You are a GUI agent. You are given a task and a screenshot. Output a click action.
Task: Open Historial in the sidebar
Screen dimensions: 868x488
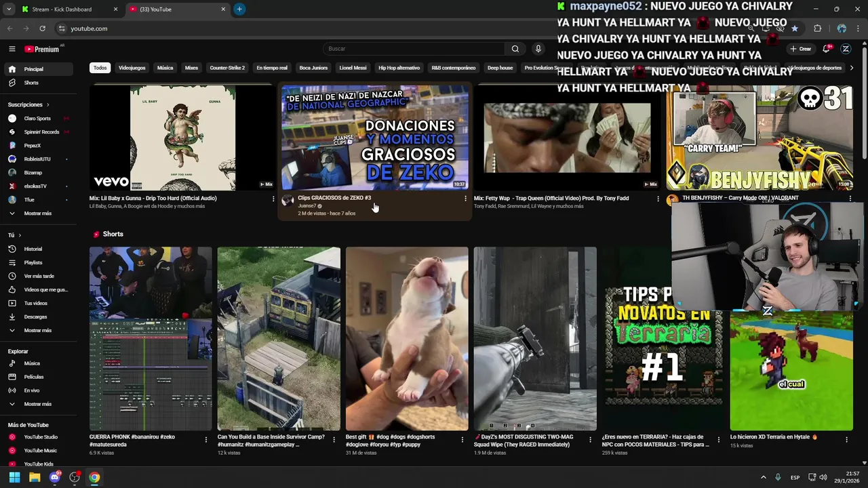[x=39, y=249]
